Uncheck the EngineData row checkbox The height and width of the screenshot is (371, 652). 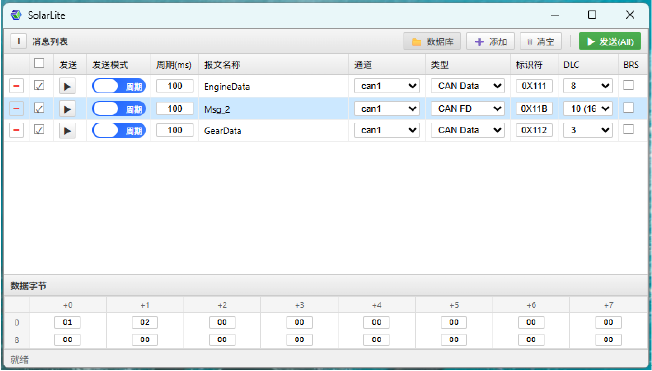point(39,85)
